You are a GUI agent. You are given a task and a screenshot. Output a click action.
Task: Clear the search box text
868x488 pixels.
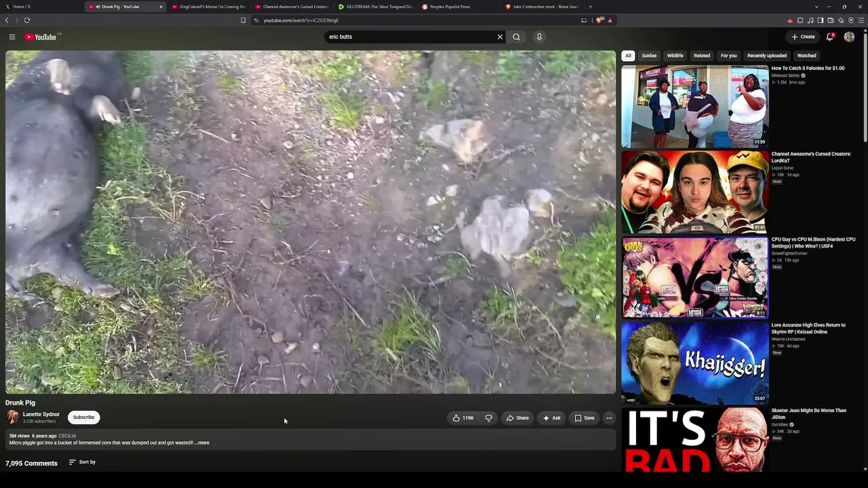[x=500, y=37]
